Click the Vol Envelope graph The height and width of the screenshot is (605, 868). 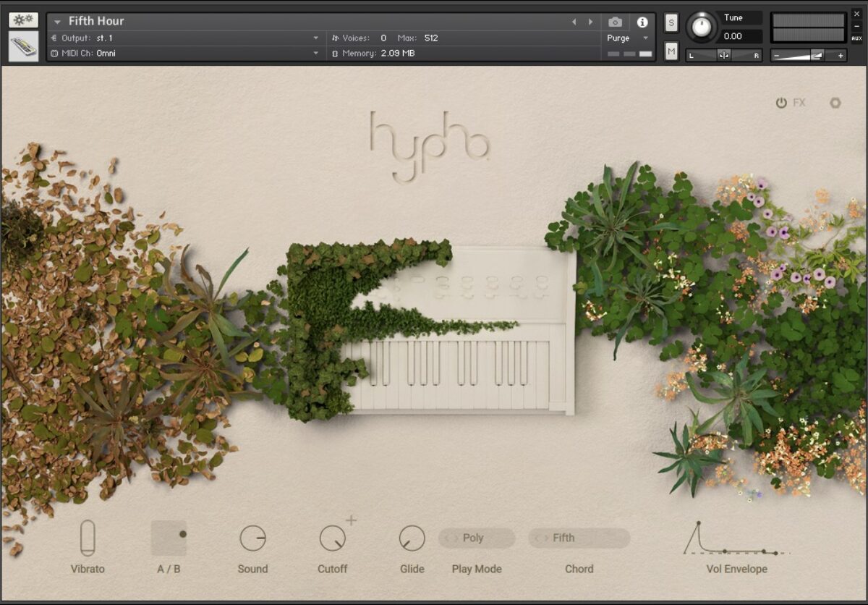pos(736,538)
